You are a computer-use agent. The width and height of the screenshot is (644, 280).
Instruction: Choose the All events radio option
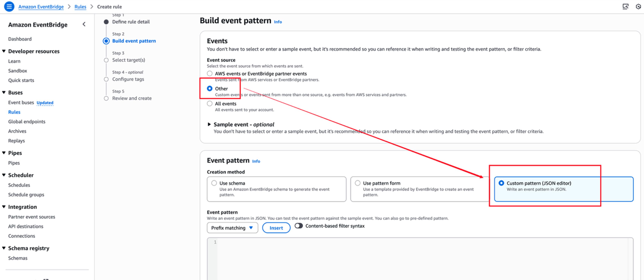click(210, 103)
